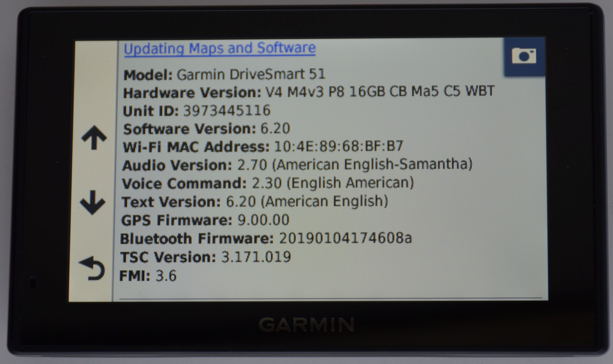613x364 pixels.
Task: Tap the Software Version: 6.20 line
Action: [x=206, y=129]
